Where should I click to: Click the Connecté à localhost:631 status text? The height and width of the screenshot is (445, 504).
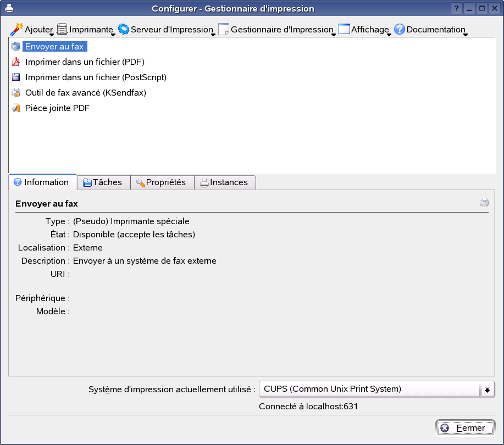tap(308, 407)
